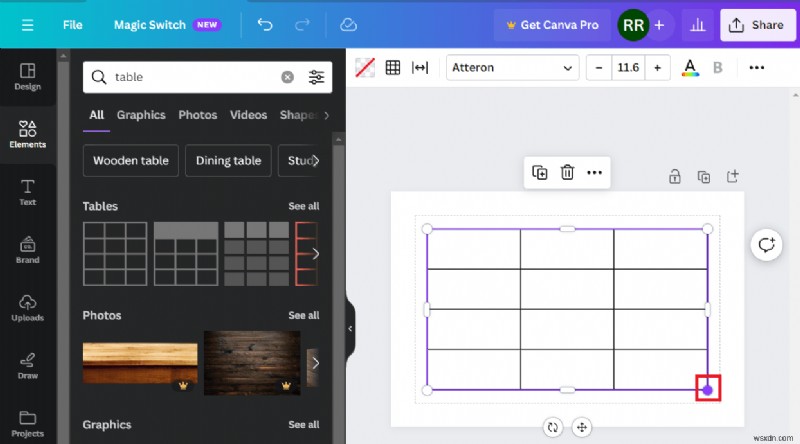Image resolution: width=800 pixels, height=444 pixels.
Task: Click the font size field 11.6
Action: (x=628, y=67)
